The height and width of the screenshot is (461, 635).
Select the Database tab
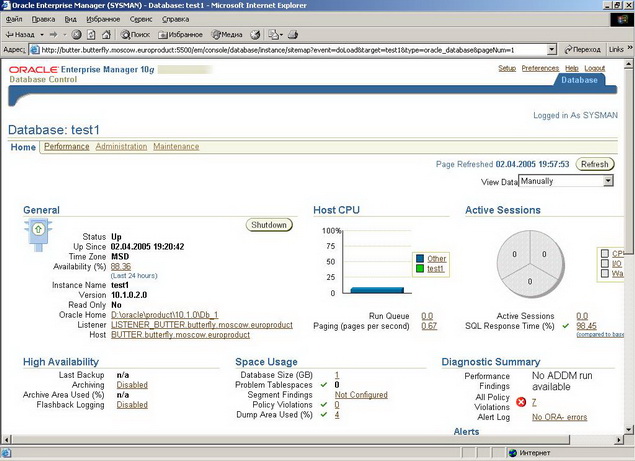(579, 80)
